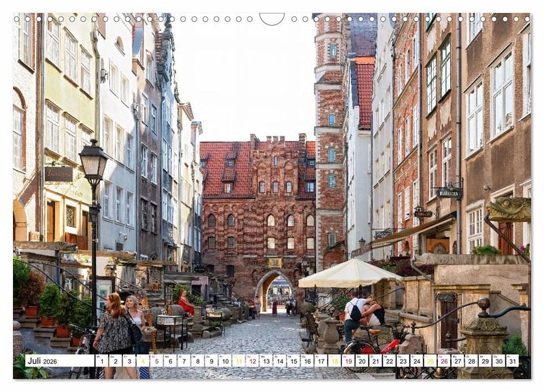Click date 13 in the calendar row
This screenshot has width=544, height=392.
pos(266,361)
